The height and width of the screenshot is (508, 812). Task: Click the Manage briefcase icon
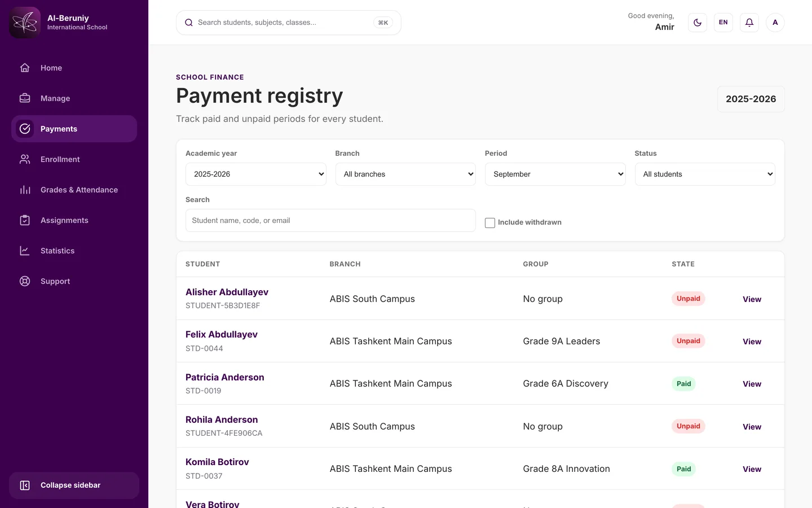point(25,98)
